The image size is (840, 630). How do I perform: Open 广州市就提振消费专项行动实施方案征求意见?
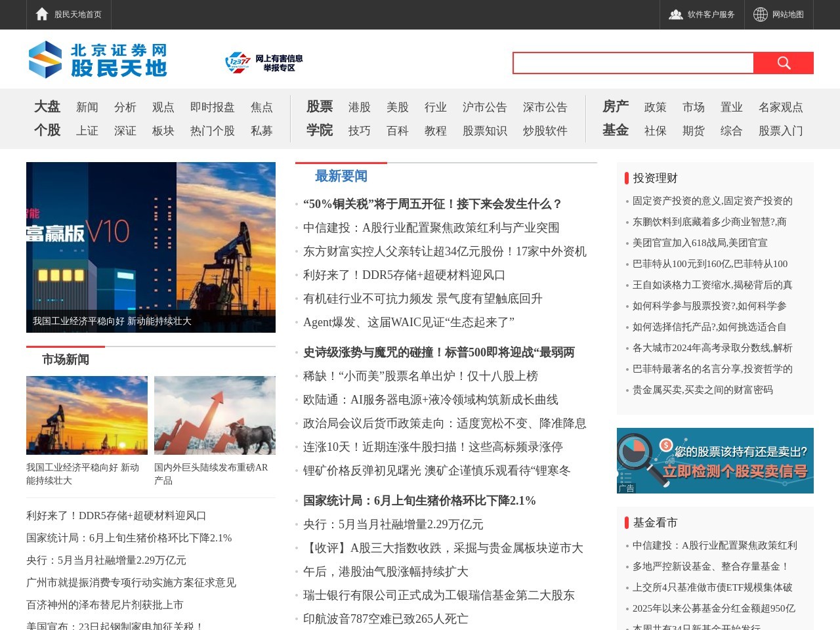click(131, 583)
